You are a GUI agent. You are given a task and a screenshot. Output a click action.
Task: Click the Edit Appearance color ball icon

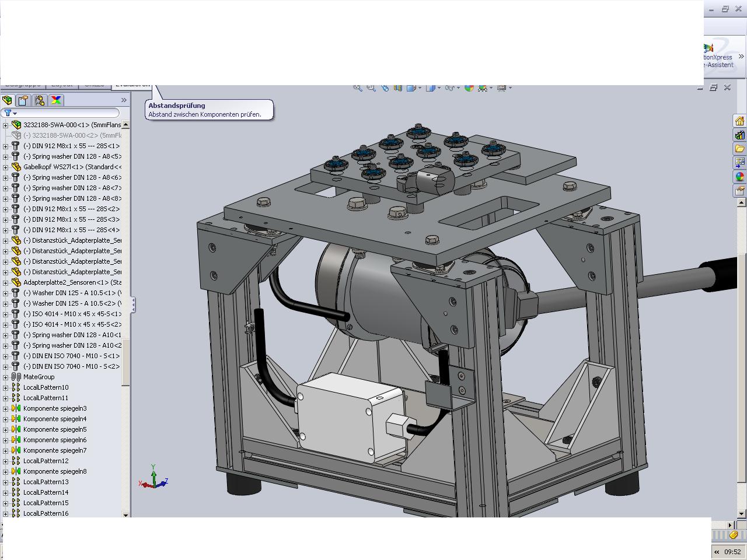(x=469, y=87)
